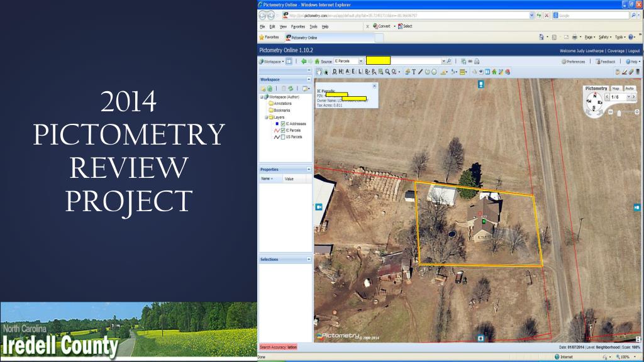Screen dimensions: 644x362
Task: Click the Pictometry search input field
Action: 405,61
